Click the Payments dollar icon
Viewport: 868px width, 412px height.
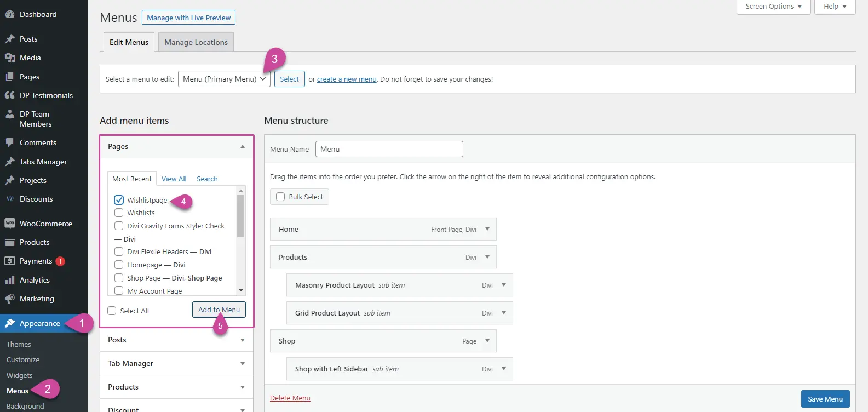point(10,261)
